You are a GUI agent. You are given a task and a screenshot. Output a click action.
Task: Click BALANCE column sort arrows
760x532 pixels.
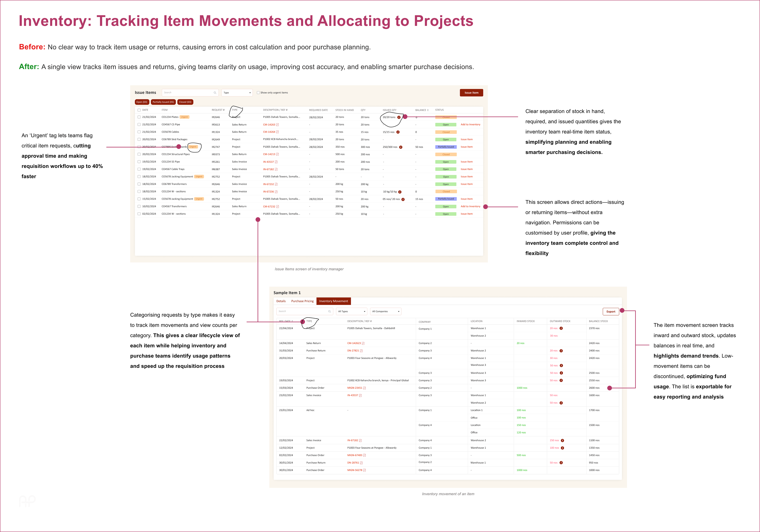(x=428, y=110)
